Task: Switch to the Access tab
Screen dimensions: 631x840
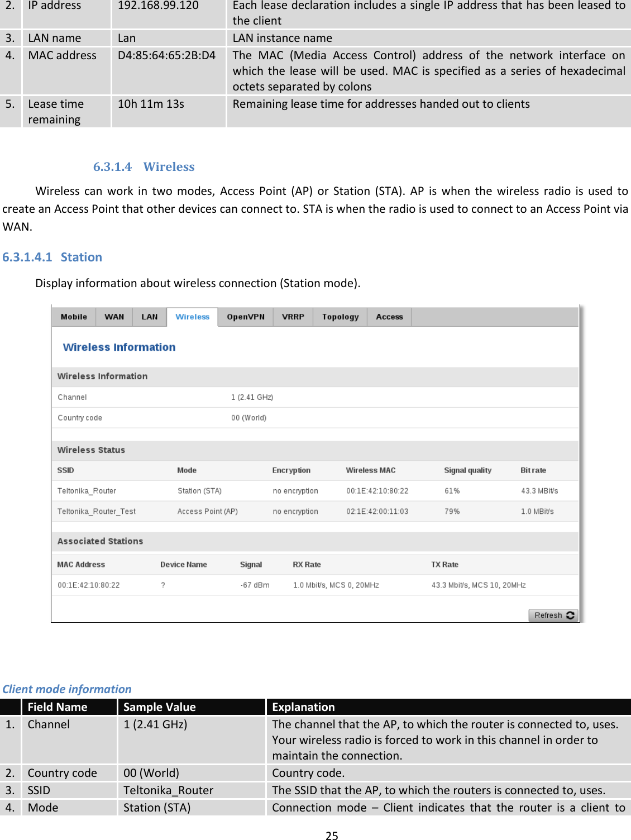Action: [389, 317]
